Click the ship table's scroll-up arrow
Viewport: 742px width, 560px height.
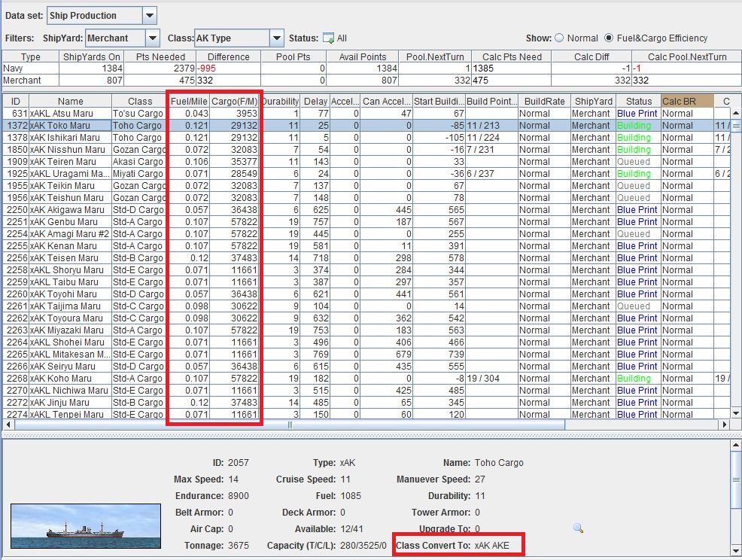click(736, 114)
